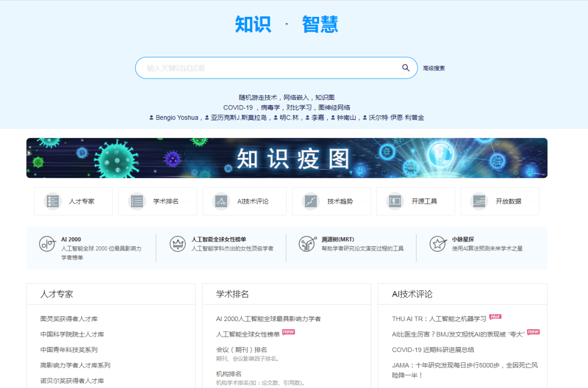Screen dimensions: 588x388
Task: Click the 开源工具 tile icon
Action: click(x=395, y=201)
